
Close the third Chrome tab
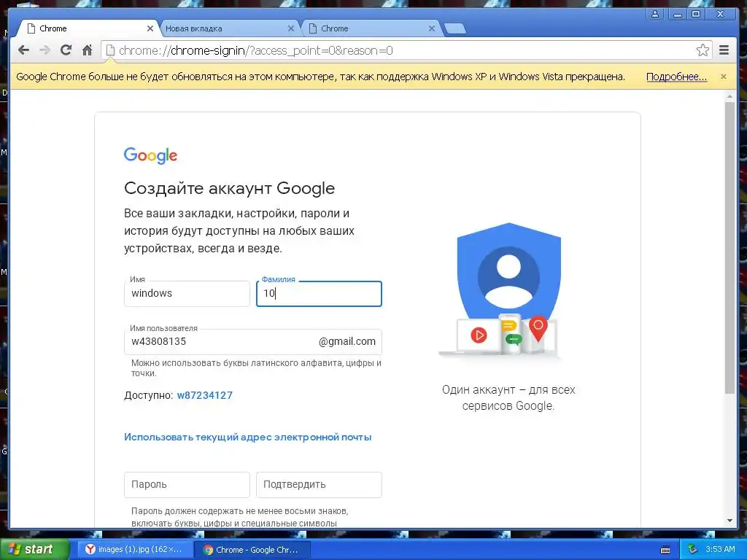pos(431,28)
